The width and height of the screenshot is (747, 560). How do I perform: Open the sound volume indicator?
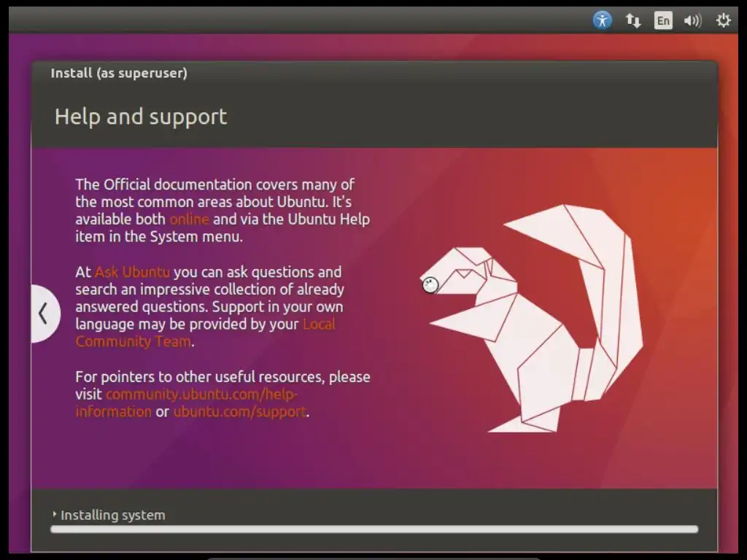pyautogui.click(x=693, y=20)
